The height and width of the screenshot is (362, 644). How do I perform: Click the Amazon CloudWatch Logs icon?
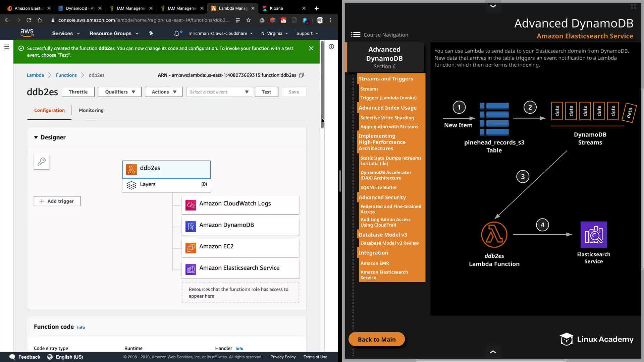191,205
